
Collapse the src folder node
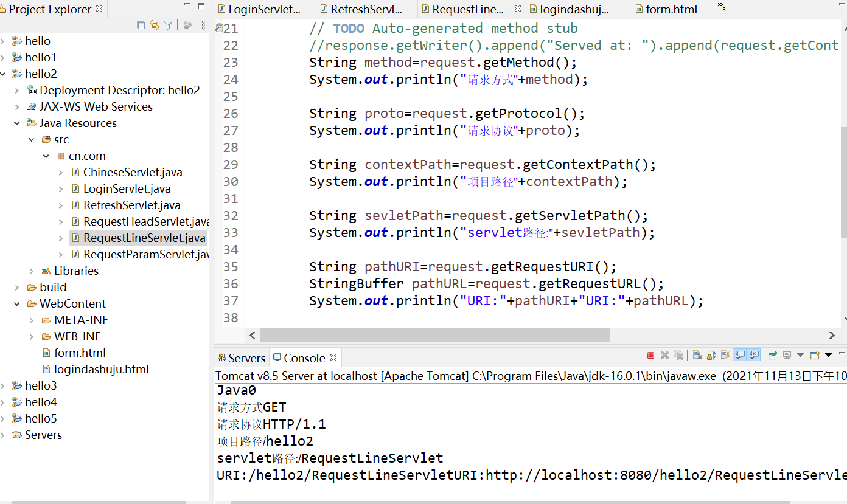[x=32, y=139]
